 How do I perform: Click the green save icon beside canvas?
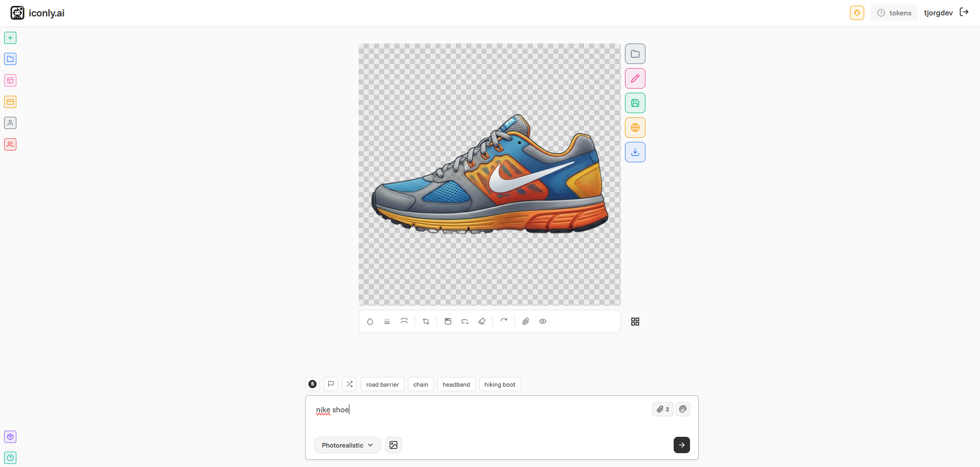(635, 103)
